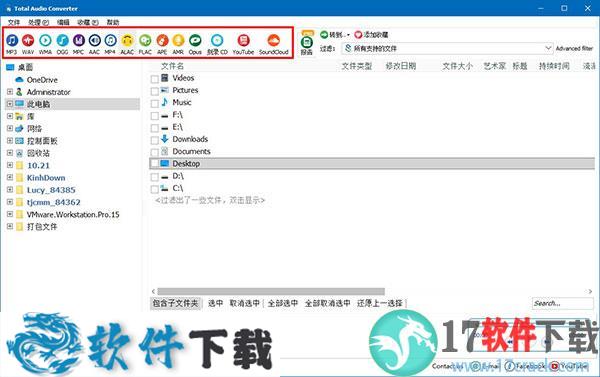
Task: Open the 处理 menu
Action: tap(38, 23)
